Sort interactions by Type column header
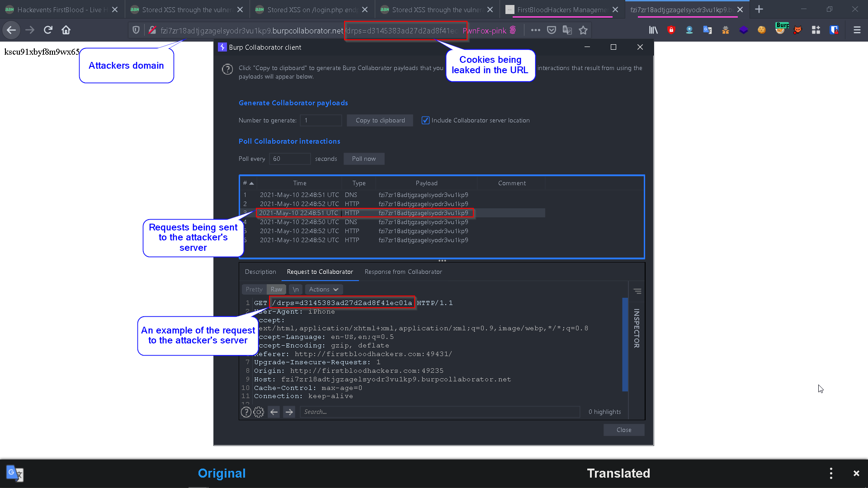 tap(359, 183)
